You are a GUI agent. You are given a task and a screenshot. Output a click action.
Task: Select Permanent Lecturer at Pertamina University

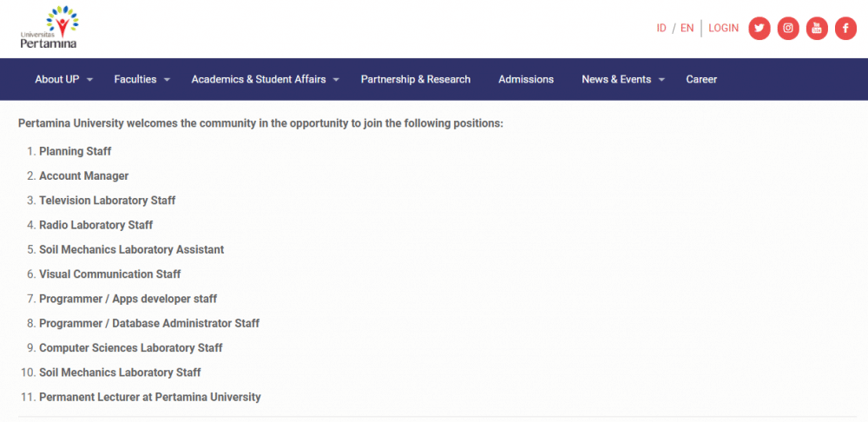150,398
